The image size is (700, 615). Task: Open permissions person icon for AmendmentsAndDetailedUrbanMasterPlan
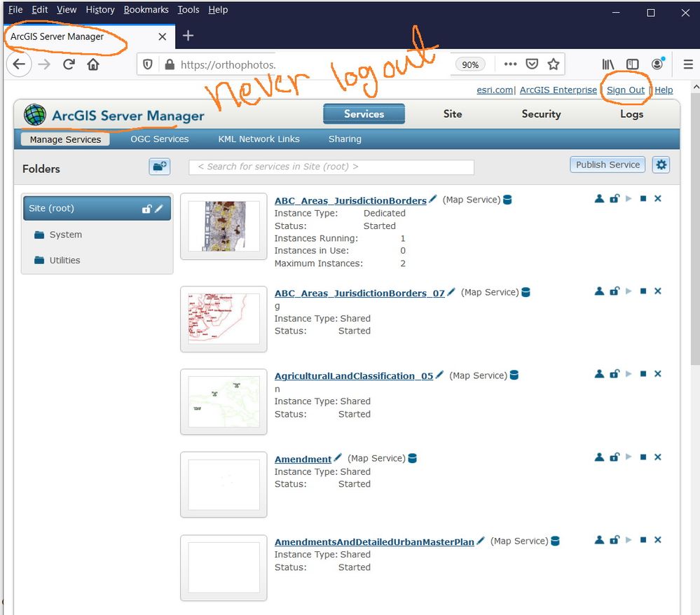tap(599, 539)
